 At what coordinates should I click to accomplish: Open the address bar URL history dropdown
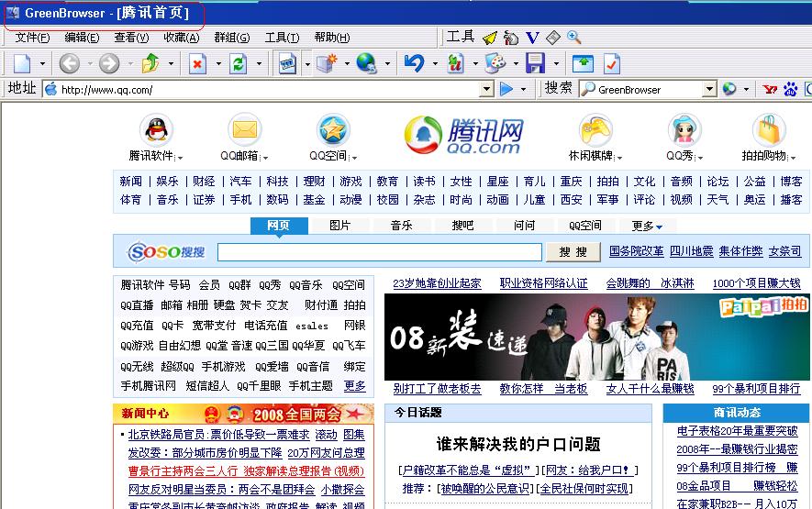[486, 90]
